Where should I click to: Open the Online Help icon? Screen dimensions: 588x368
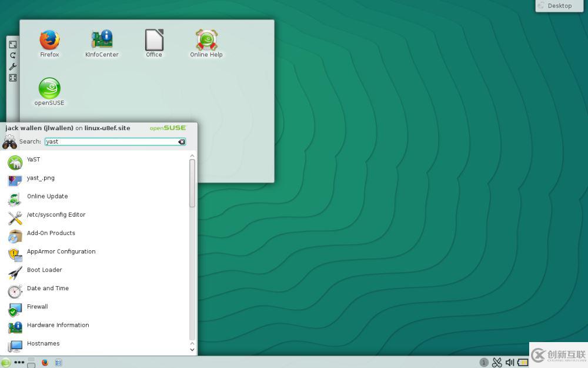pos(206,43)
